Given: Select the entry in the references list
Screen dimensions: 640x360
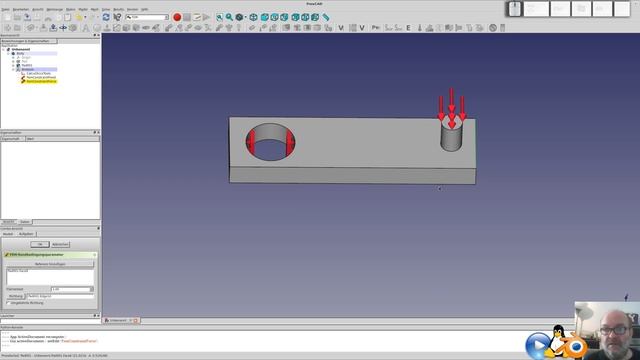Looking at the screenshot, I should 18,271.
